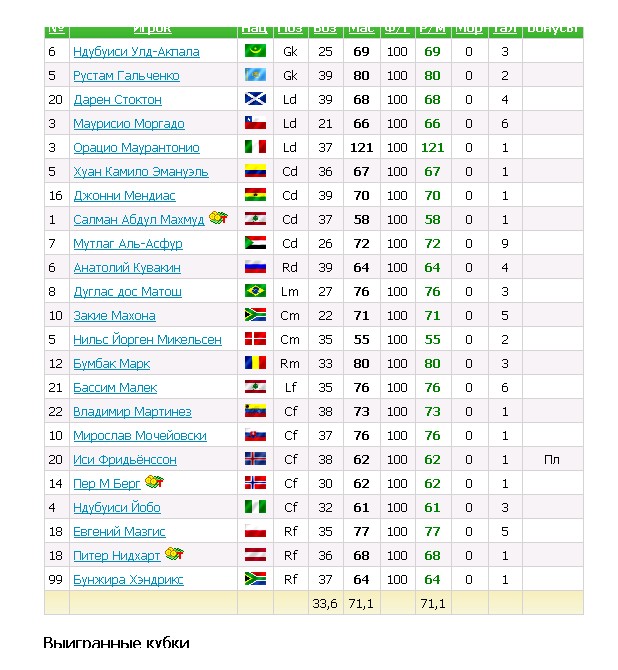This screenshot has height=670, width=618.
Task: Click the Italy flag for Орацио Маурантонио
Action: [x=255, y=147]
